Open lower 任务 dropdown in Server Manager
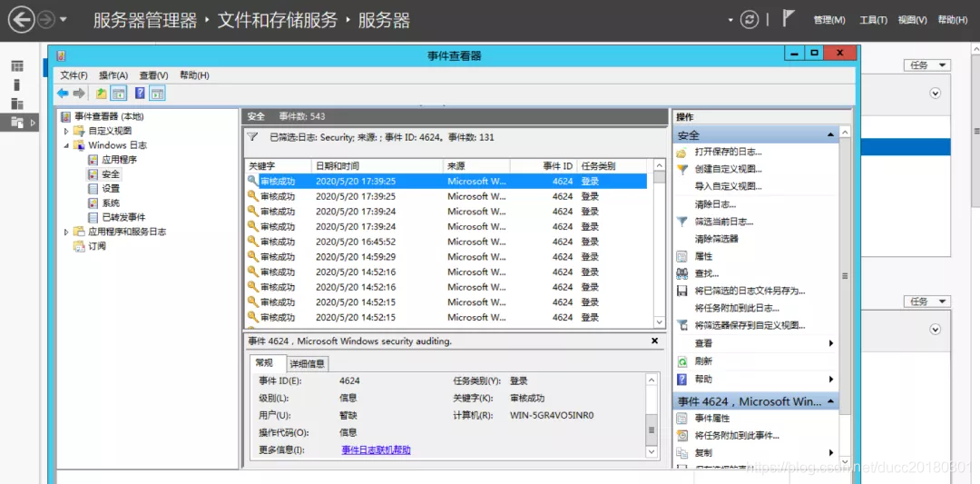Image resolution: width=980 pixels, height=484 pixels. click(926, 301)
